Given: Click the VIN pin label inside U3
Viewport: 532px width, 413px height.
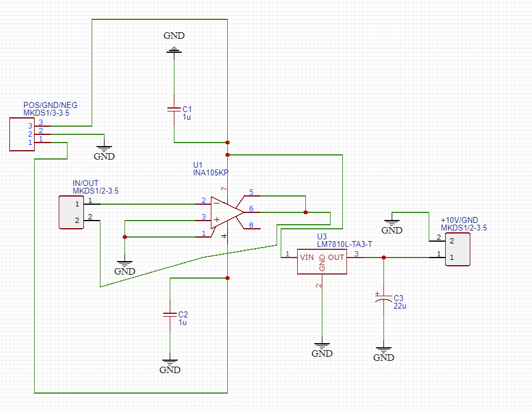Looking at the screenshot, I should (308, 258).
